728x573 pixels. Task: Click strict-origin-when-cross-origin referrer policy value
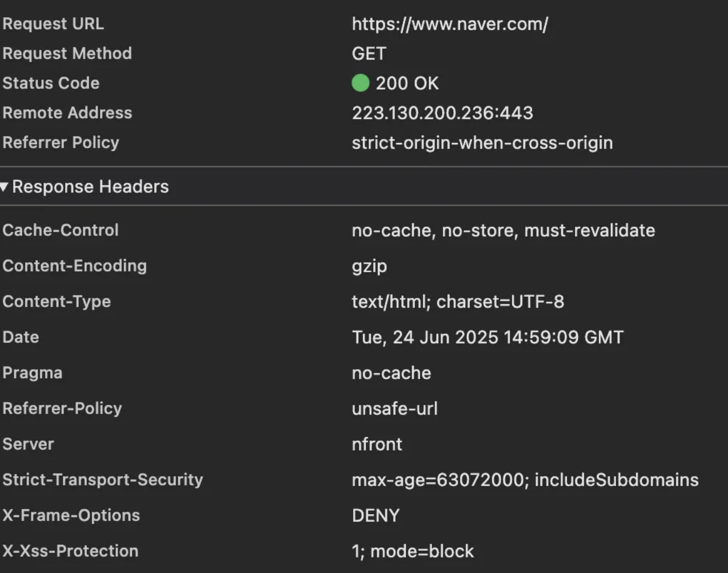pos(482,142)
